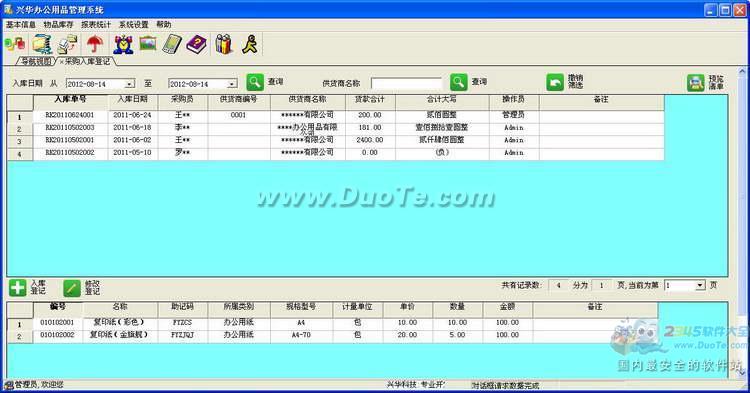
Task: Click the mobile phone toolbar icon
Action: pyautogui.click(x=172, y=44)
